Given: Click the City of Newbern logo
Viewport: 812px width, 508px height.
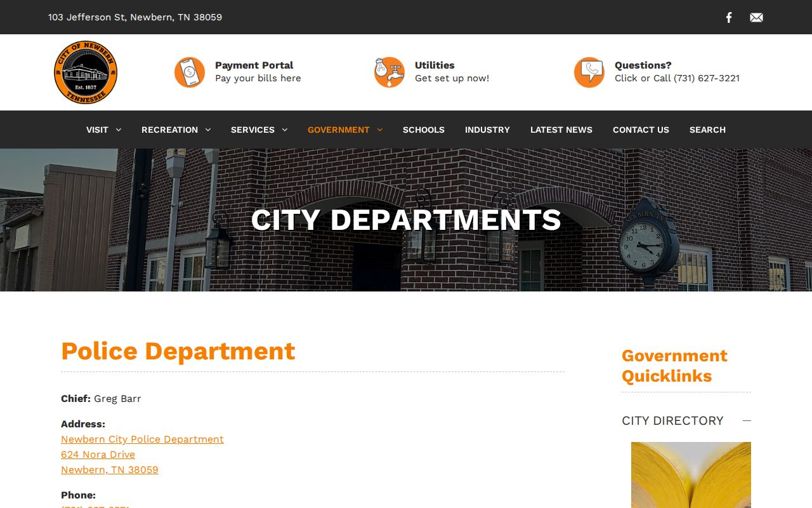Looking at the screenshot, I should click(86, 72).
